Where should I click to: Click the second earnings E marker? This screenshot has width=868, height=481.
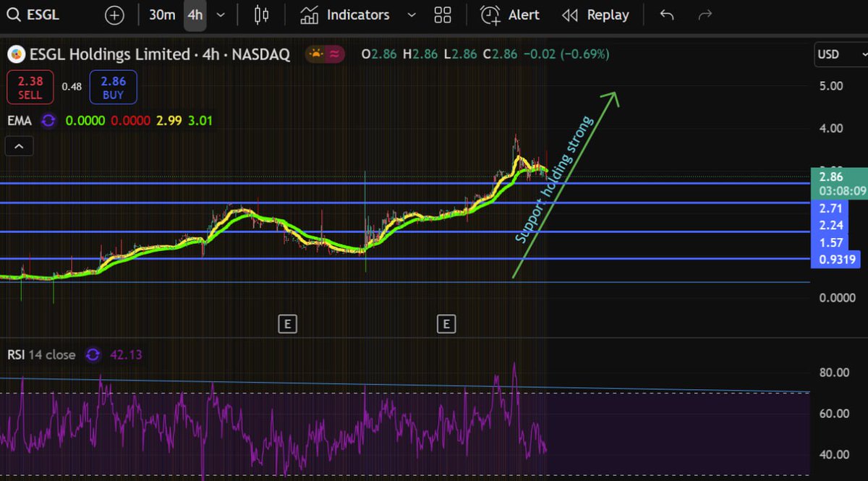tap(446, 323)
